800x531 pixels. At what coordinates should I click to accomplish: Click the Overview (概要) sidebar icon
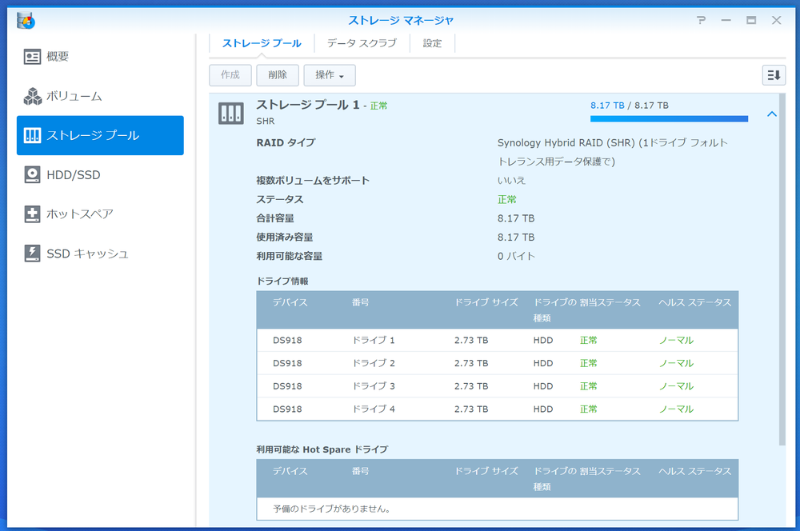(x=32, y=57)
